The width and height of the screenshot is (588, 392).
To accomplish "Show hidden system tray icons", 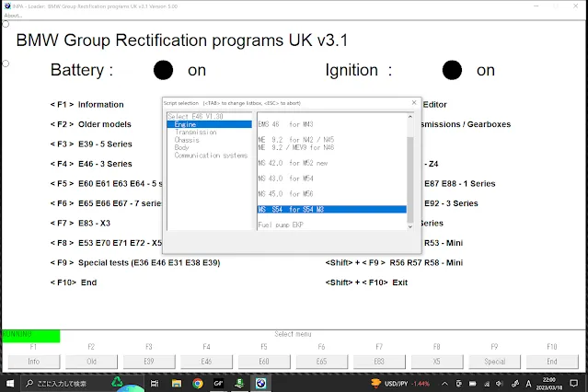I will [444, 384].
